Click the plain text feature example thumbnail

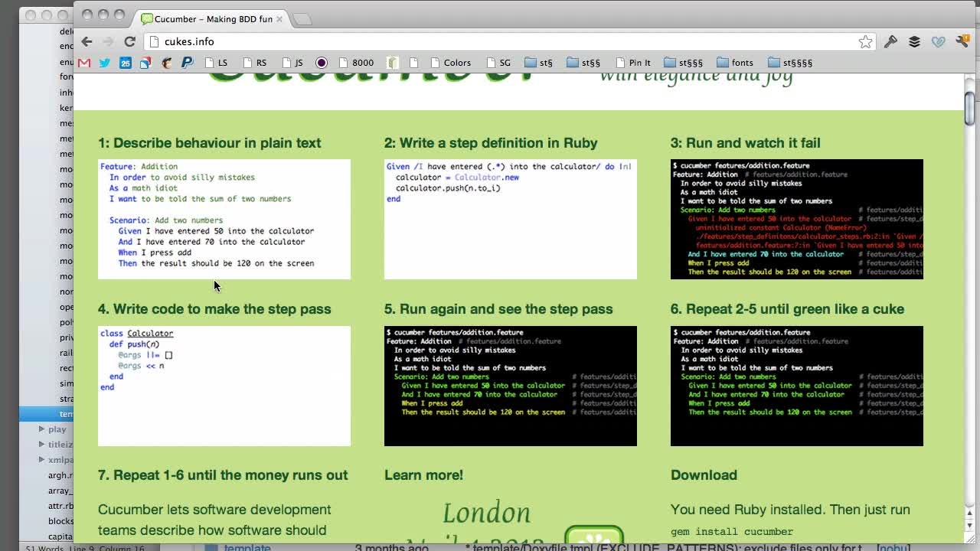(224, 219)
